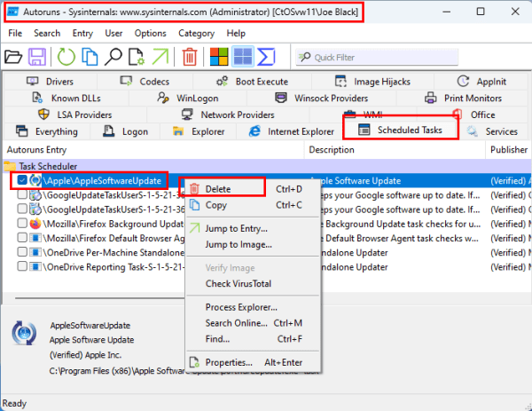Choose Delete from the context menu
Screen dimensions: 532x411
217,189
